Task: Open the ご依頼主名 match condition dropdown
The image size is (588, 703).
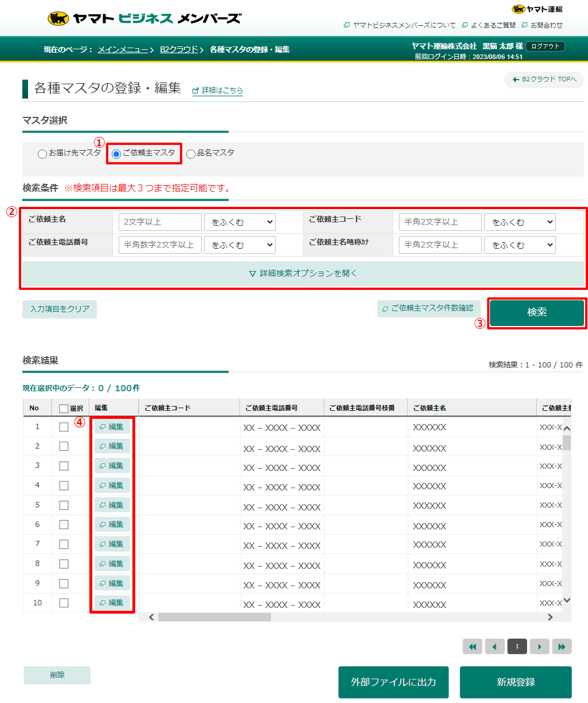Action: pyautogui.click(x=240, y=222)
